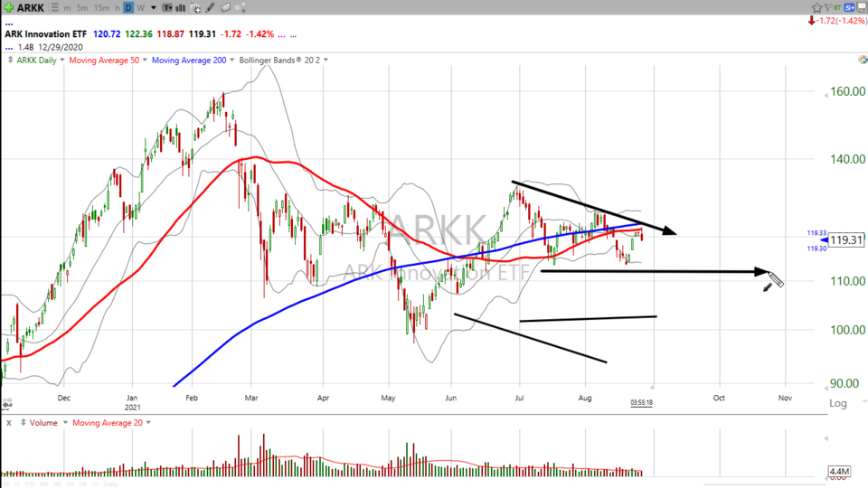Select the Daily 'D' timeframe
The image size is (868, 488).
point(128,8)
